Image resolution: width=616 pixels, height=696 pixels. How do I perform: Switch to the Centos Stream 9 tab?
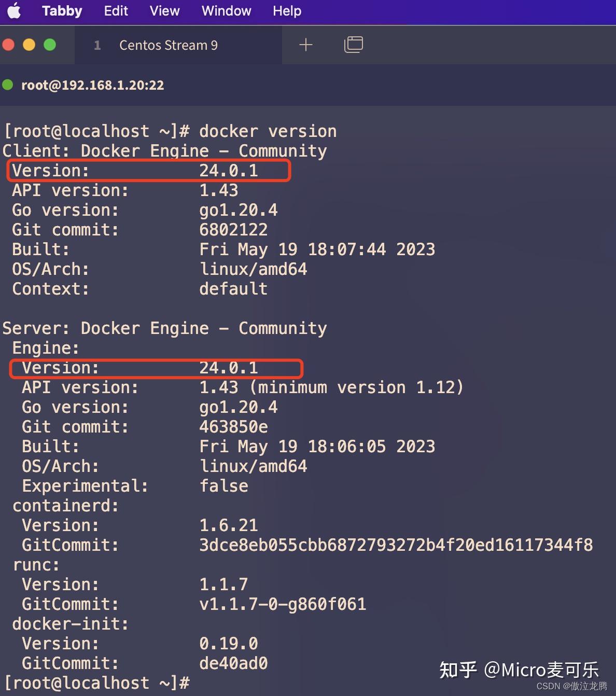pos(168,45)
